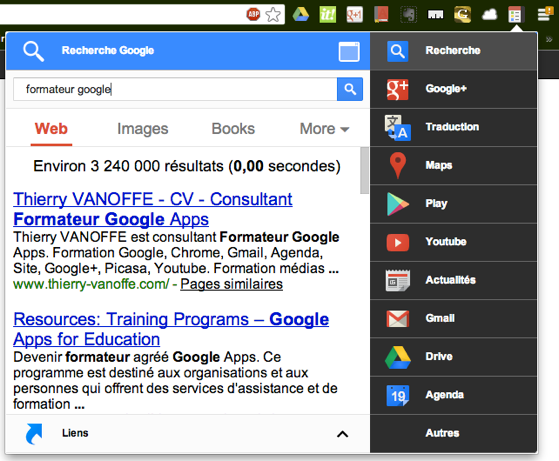
Task: Click the Adblock Plus icon in address bar
Action: pyautogui.click(x=253, y=14)
